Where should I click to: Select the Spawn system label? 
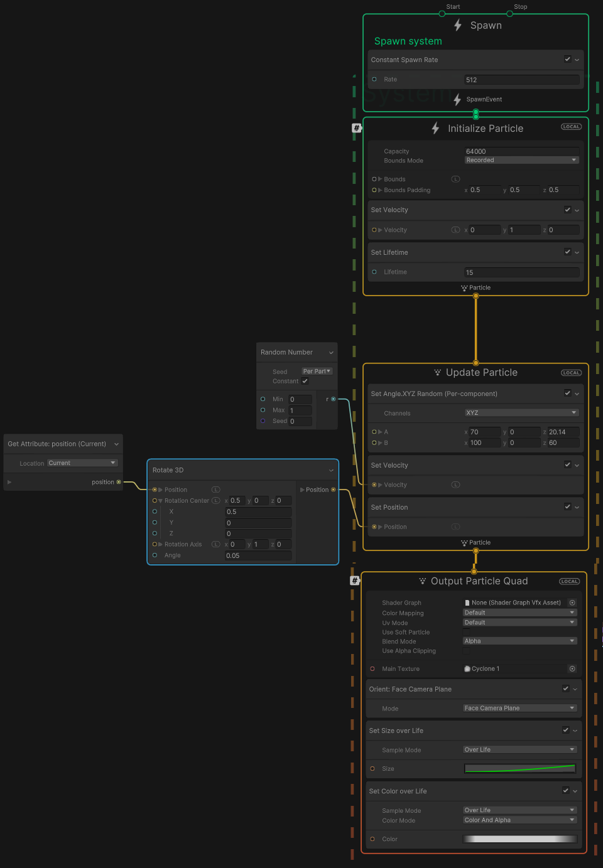[x=408, y=41]
